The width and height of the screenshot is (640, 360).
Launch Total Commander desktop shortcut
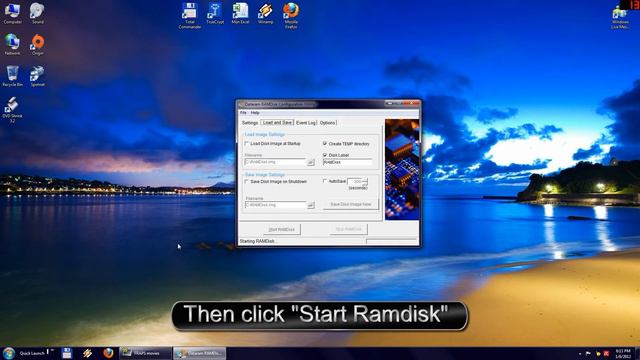(190, 16)
